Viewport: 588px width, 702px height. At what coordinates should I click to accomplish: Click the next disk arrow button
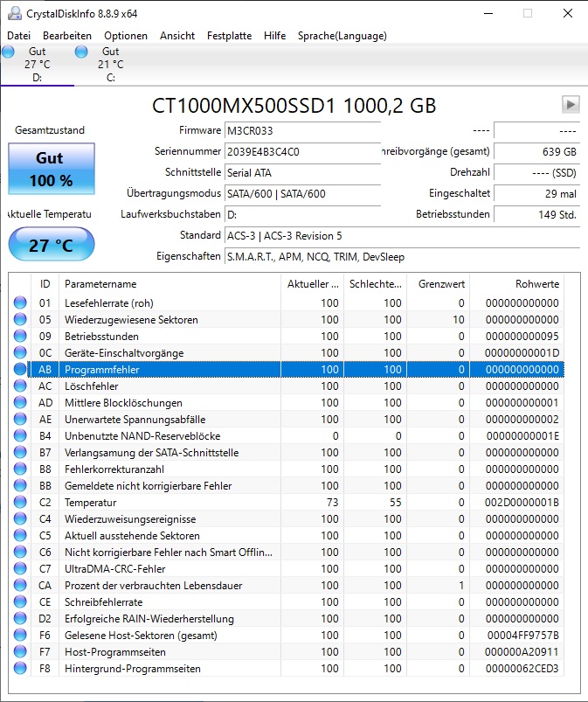click(571, 104)
